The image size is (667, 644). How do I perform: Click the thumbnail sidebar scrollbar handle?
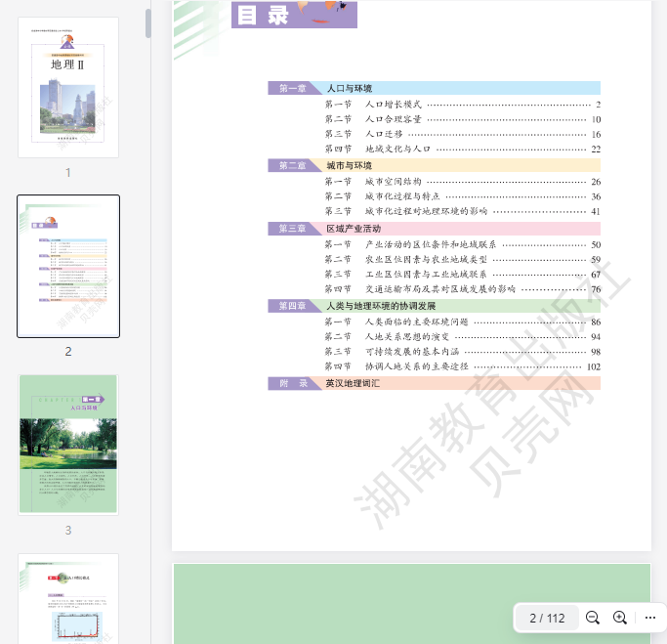click(x=148, y=23)
